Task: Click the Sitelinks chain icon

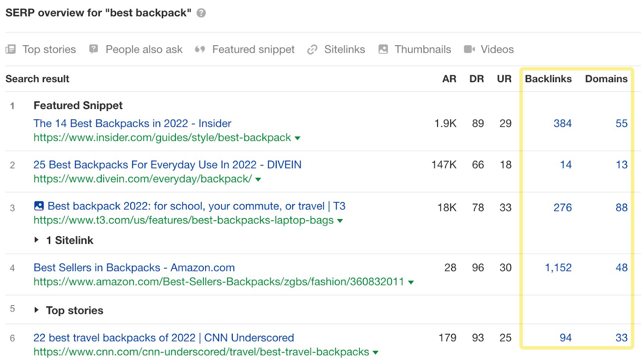Action: (312, 49)
